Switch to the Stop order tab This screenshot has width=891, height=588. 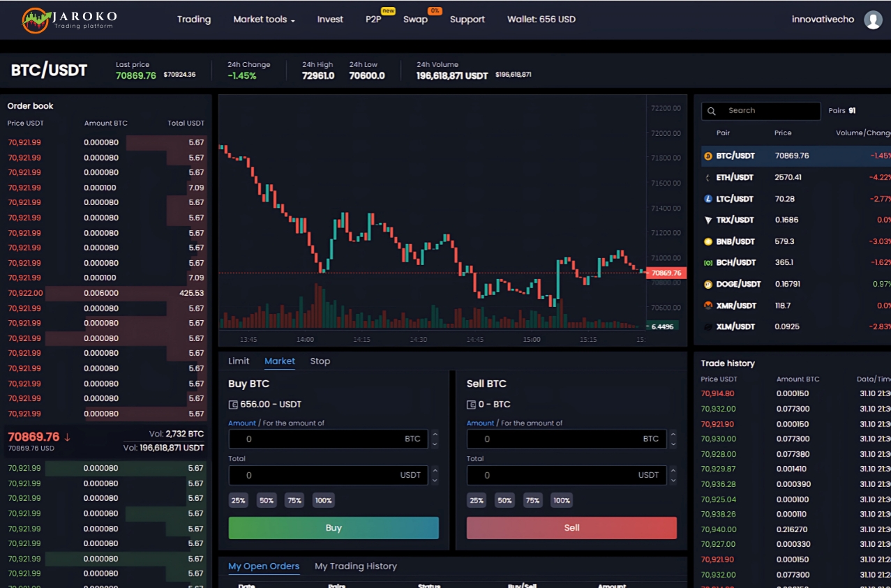click(x=320, y=361)
